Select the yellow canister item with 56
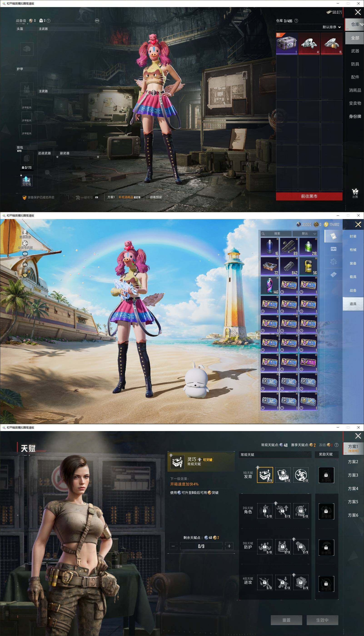The image size is (364, 636). [308, 266]
